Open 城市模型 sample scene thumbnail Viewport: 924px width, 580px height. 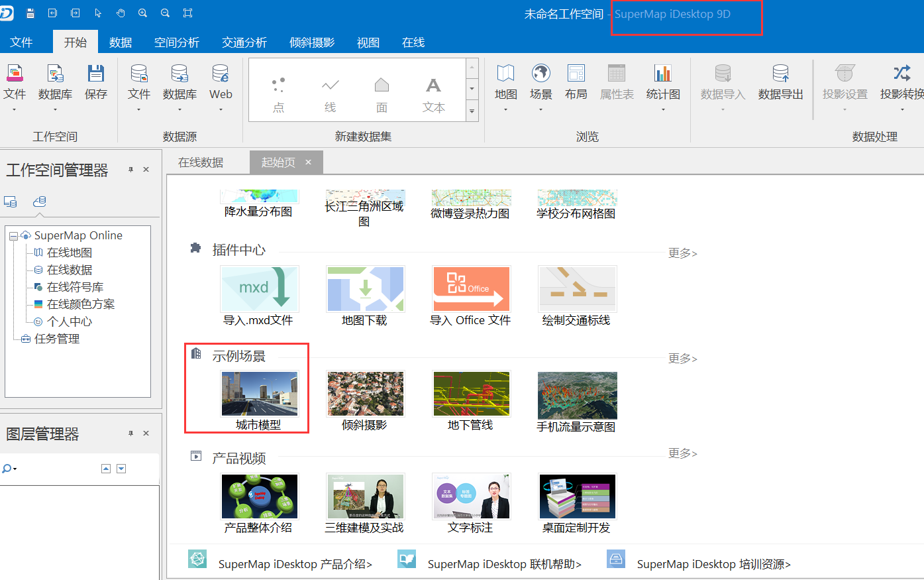coord(259,394)
